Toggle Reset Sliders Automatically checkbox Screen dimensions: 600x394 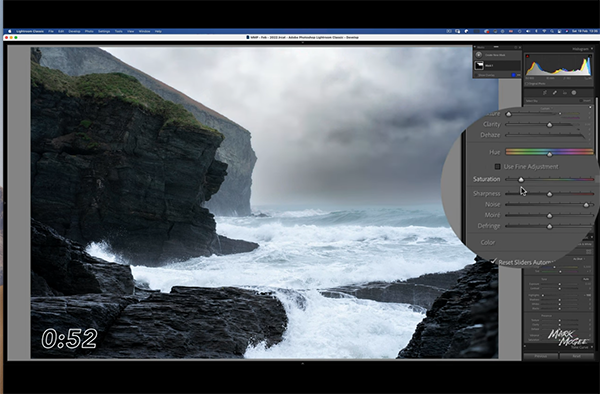[494, 261]
